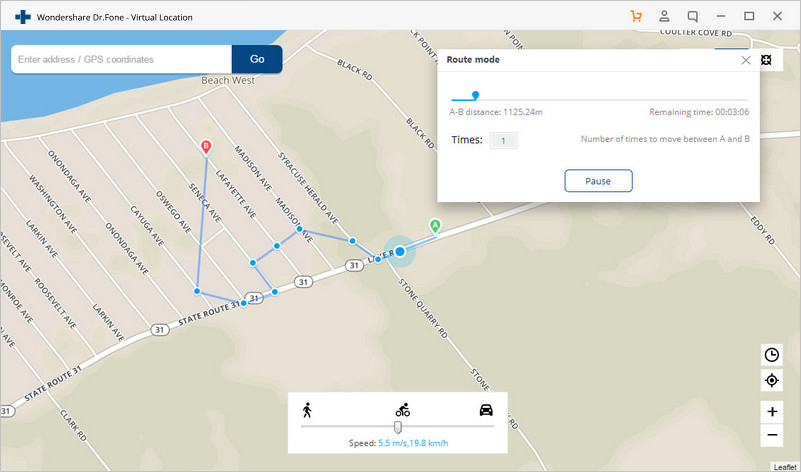This screenshot has height=472, width=801.
Task: Select the car driving speed icon
Action: (x=486, y=410)
